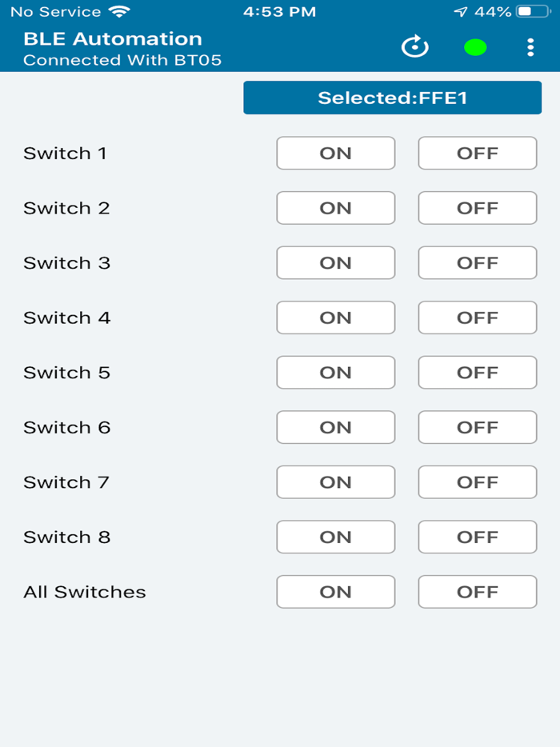Tap the 4:53 PM clock in the status bar
Image resolution: width=560 pixels, height=747 pixels.
[279, 11]
